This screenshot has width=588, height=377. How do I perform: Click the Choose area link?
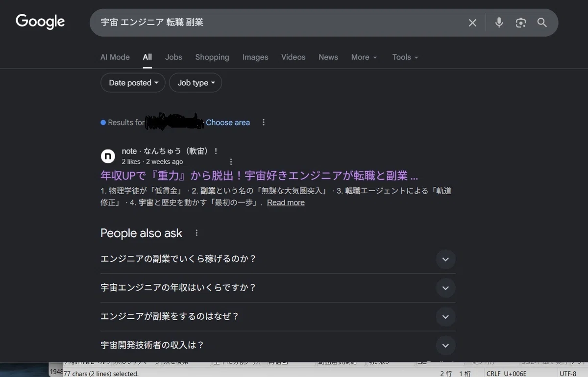coord(228,123)
